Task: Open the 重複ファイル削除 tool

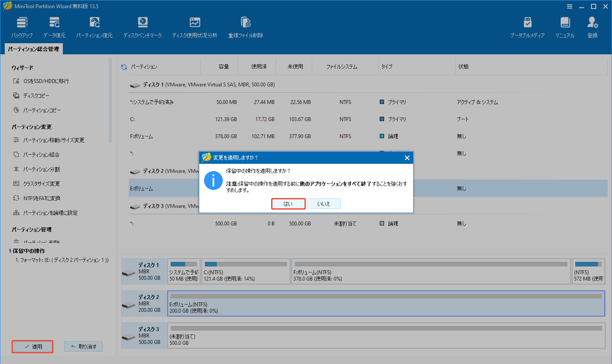Action: (x=245, y=27)
